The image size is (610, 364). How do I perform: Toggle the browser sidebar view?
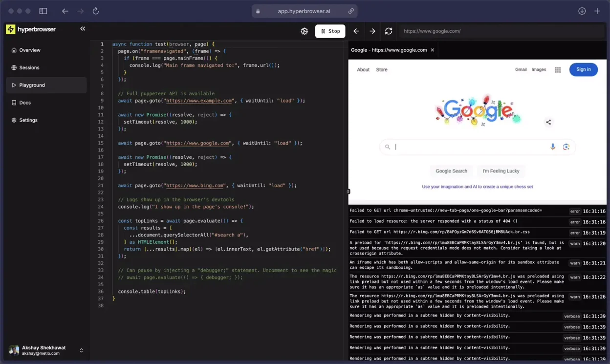coord(43,11)
